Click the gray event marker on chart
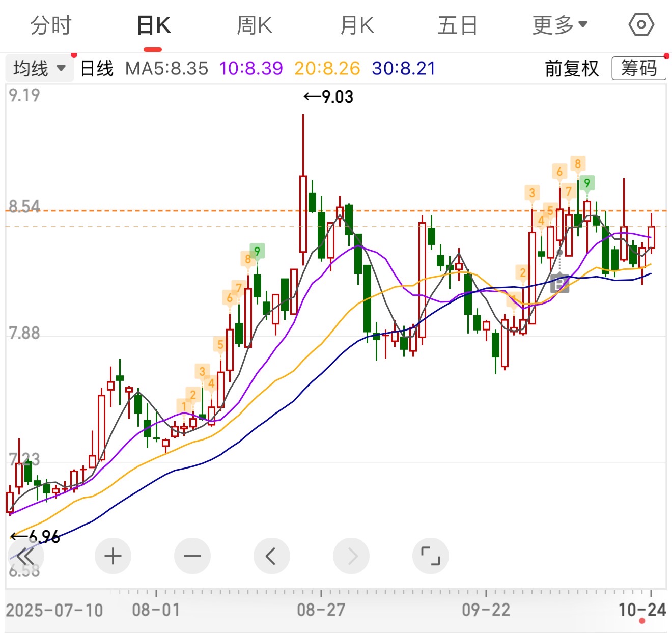 click(559, 283)
